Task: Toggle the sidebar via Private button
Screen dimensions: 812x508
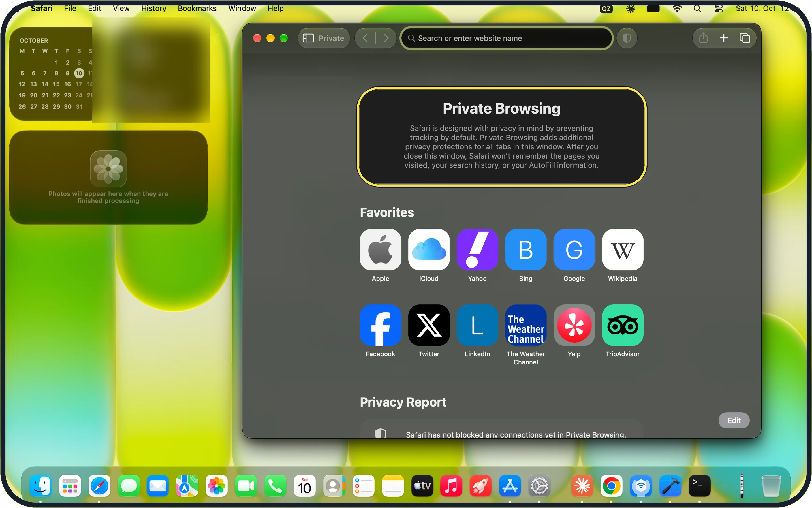Action: (x=324, y=38)
